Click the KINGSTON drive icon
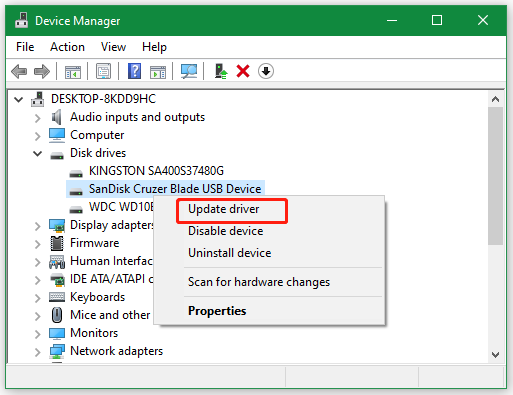The width and height of the screenshot is (513, 395). click(x=76, y=173)
